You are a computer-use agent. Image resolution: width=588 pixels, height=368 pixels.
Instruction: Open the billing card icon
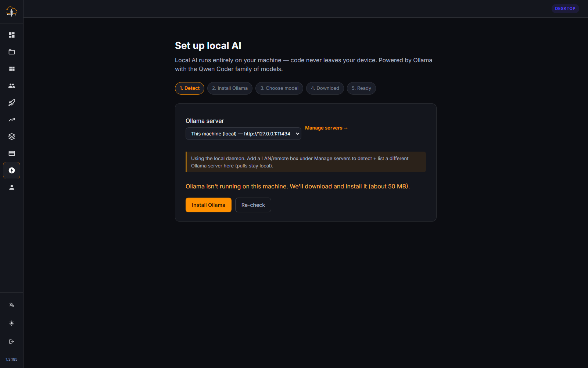click(x=12, y=153)
